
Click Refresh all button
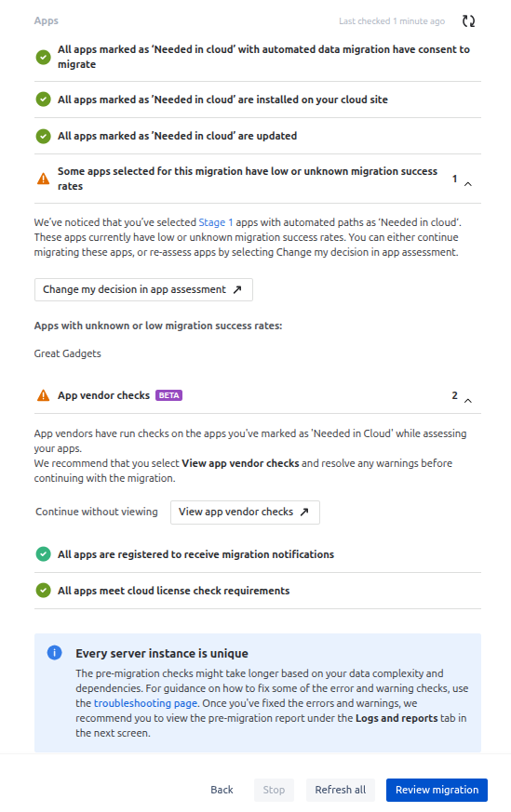(341, 790)
